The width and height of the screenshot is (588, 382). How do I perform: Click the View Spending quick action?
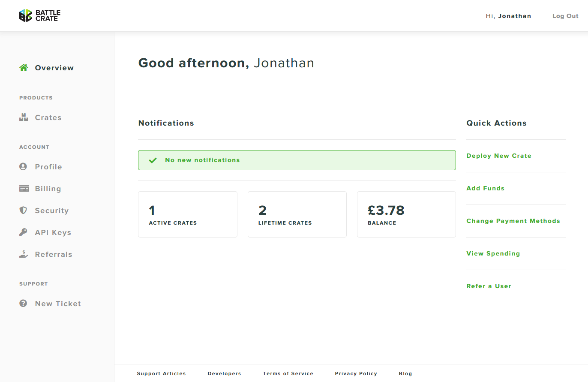tap(493, 253)
